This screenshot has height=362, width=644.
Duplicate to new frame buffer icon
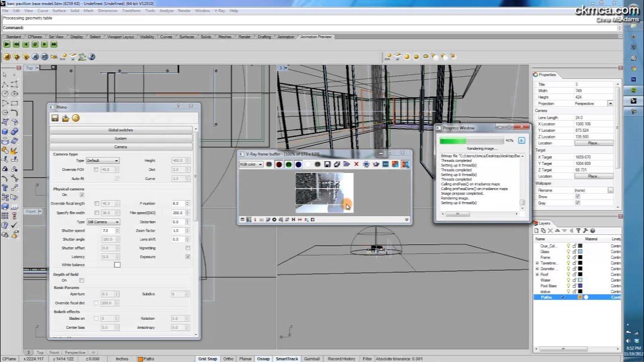pyautogui.click(x=337, y=164)
